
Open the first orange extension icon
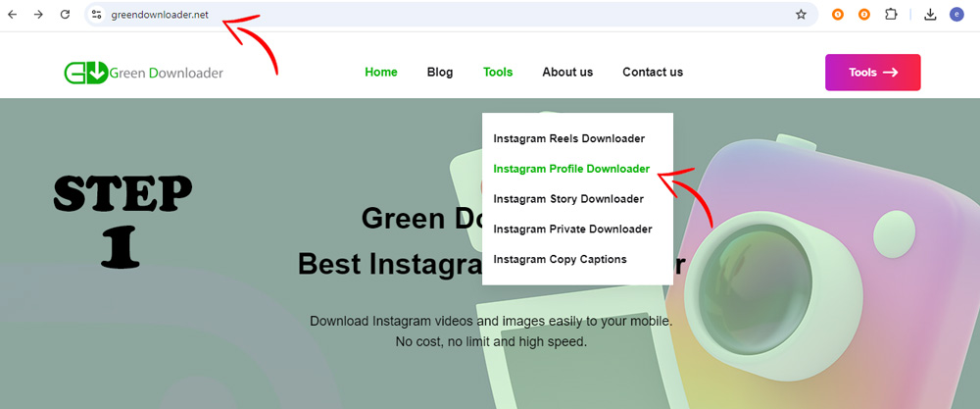coord(838,15)
